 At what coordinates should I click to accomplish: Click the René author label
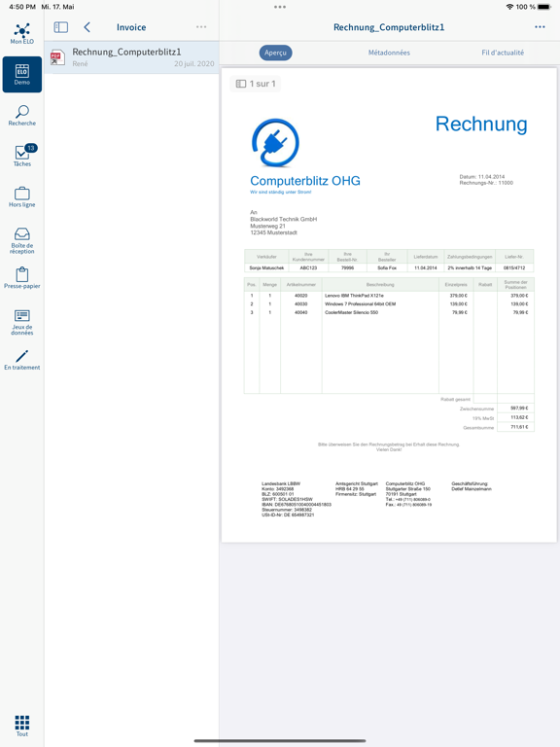tap(80, 64)
